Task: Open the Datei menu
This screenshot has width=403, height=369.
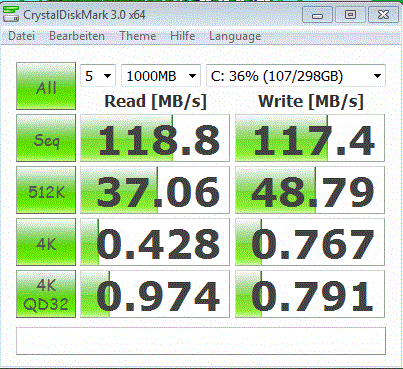Action: tap(22, 36)
